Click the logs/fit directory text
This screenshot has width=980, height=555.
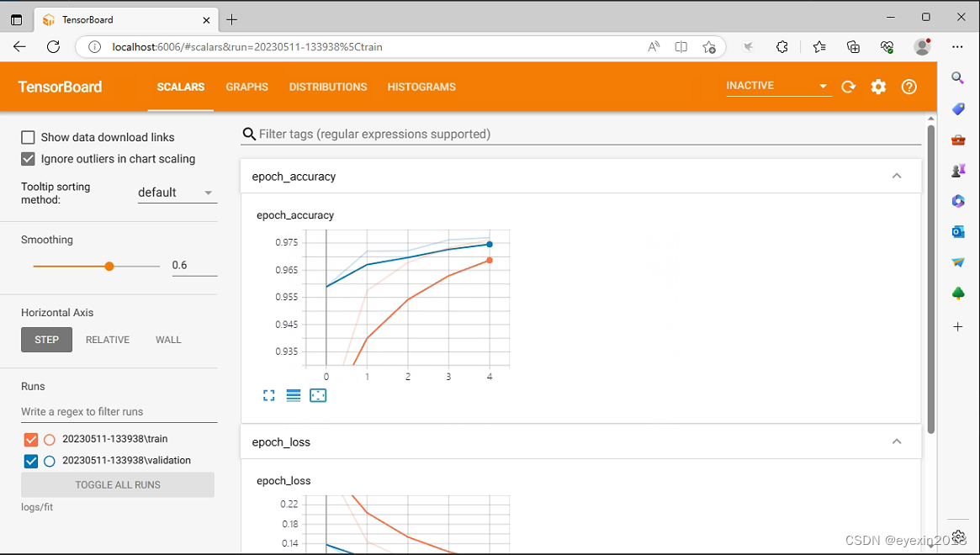point(37,508)
